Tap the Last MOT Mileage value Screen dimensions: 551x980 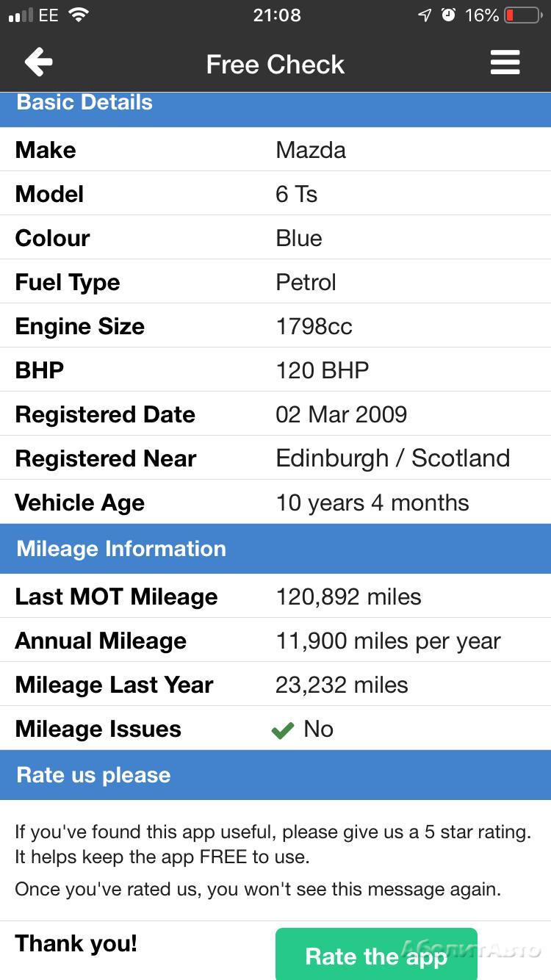(x=348, y=597)
